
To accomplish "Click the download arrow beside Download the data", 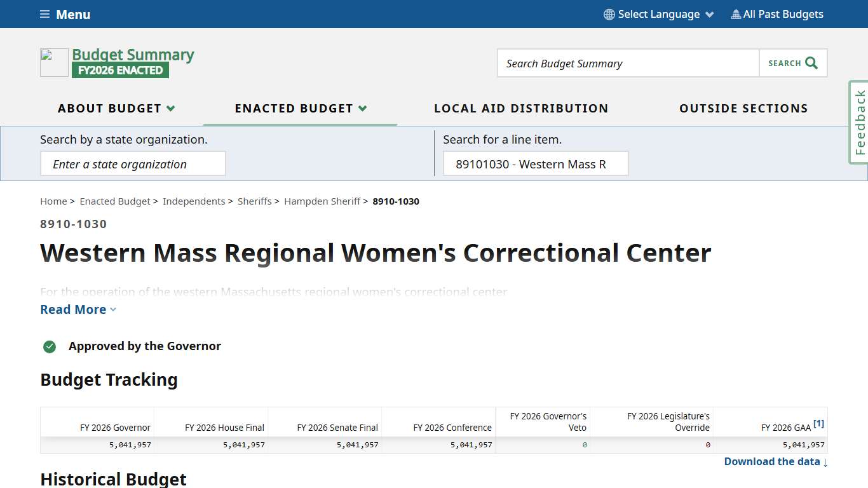I will [824, 462].
